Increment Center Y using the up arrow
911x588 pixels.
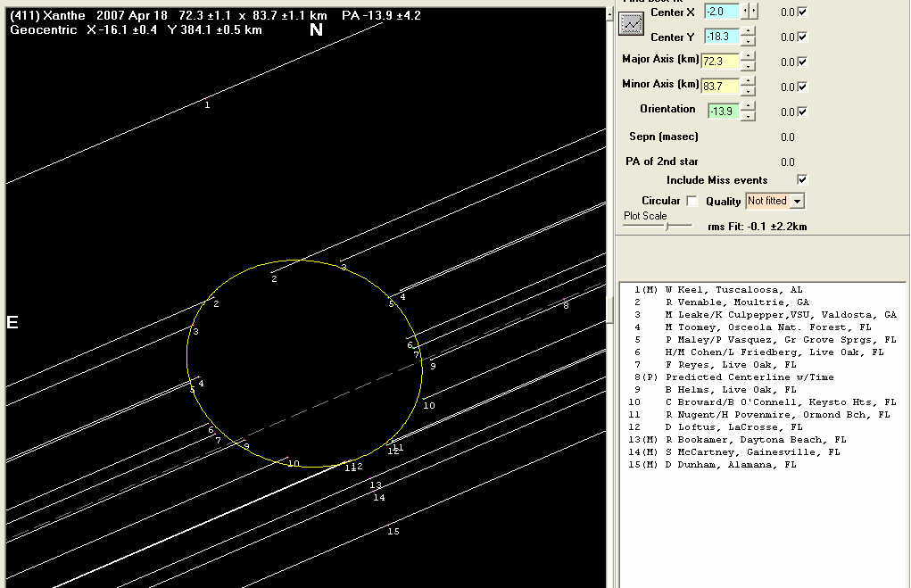[749, 31]
